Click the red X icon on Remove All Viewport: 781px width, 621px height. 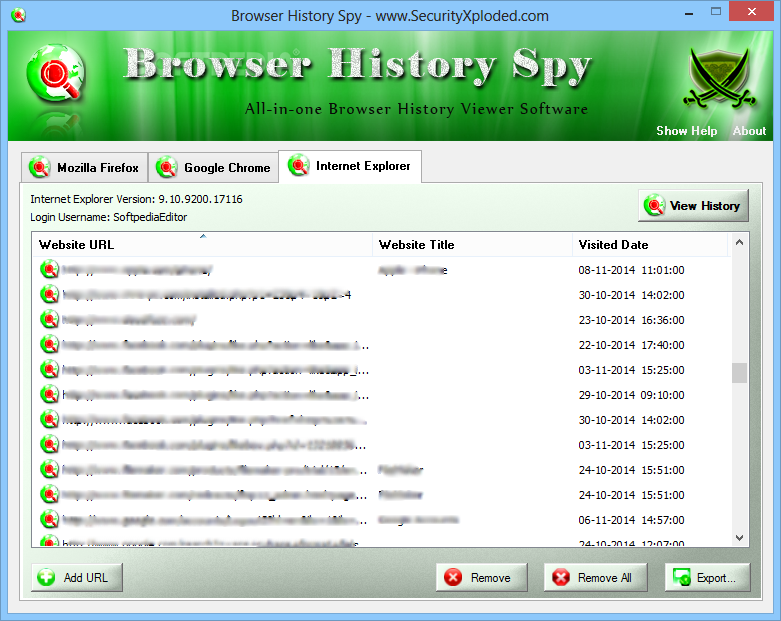[561, 577]
